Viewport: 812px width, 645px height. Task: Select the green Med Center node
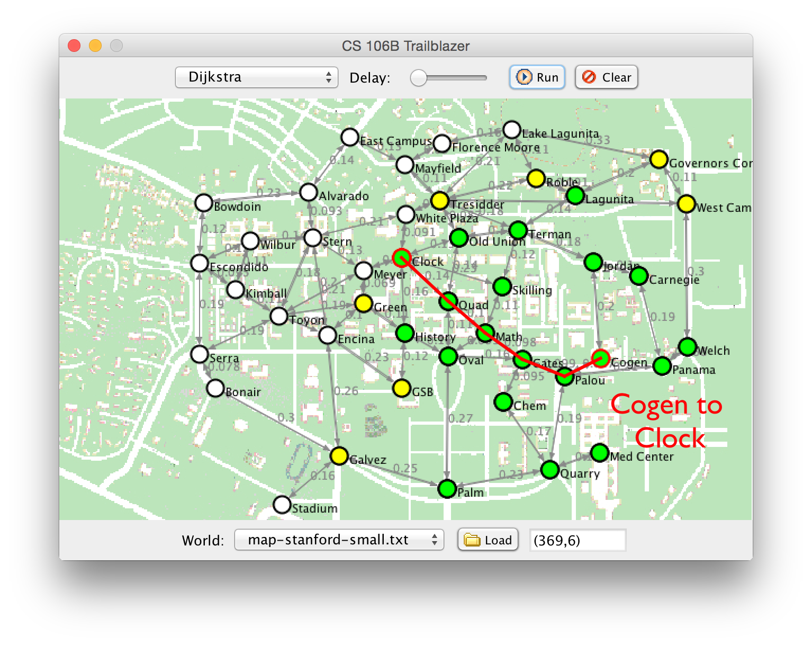click(x=599, y=453)
